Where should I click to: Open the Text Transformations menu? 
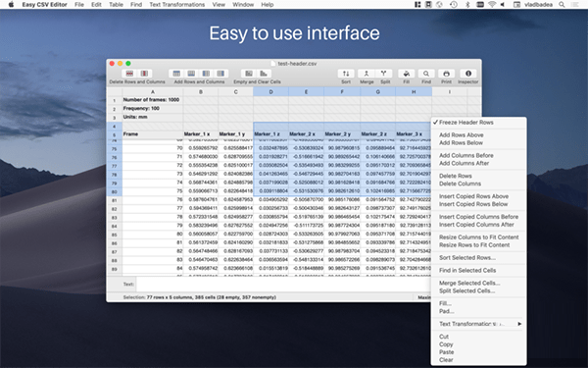tap(177, 5)
